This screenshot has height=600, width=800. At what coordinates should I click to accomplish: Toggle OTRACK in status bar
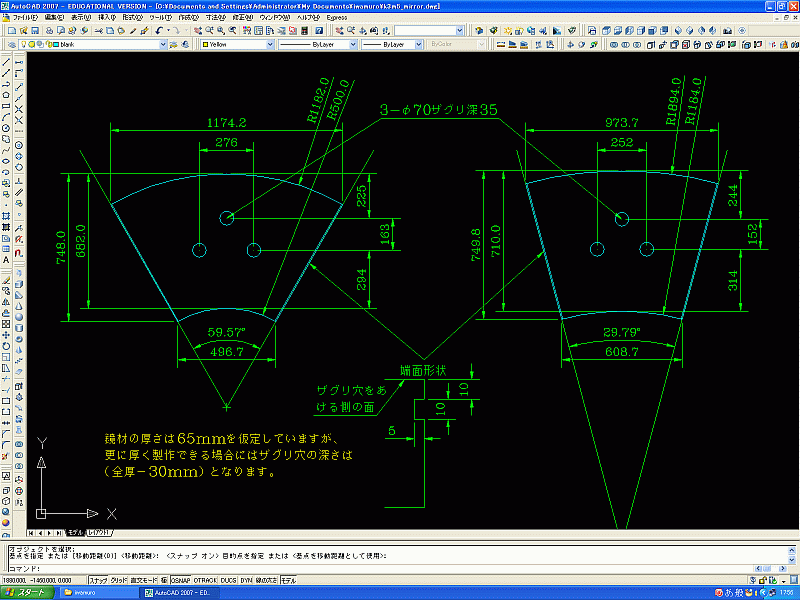(x=205, y=580)
